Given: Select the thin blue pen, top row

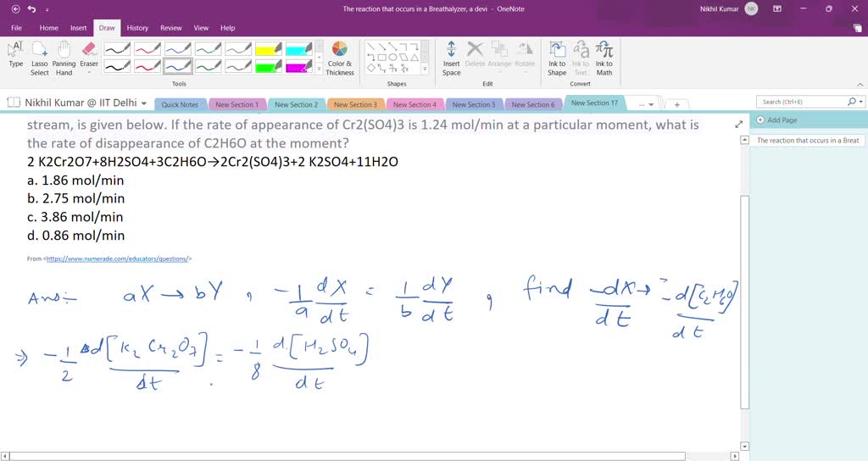Looking at the screenshot, I should click(x=178, y=48).
